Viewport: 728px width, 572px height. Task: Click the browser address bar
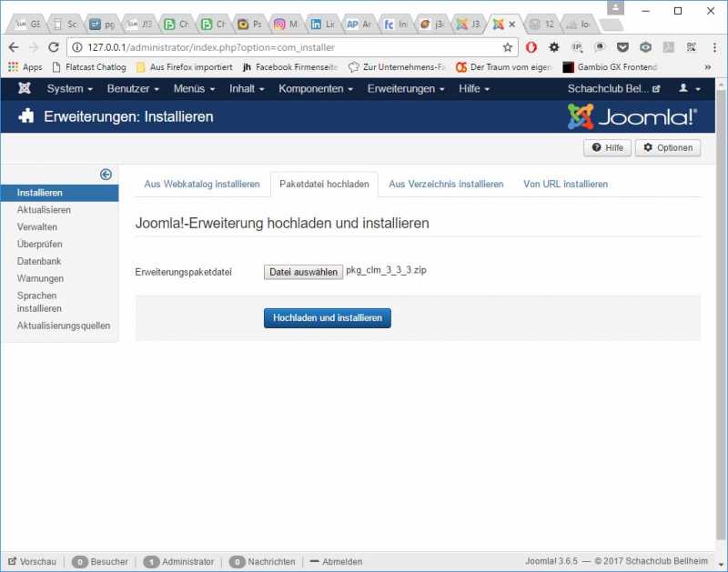[282, 47]
